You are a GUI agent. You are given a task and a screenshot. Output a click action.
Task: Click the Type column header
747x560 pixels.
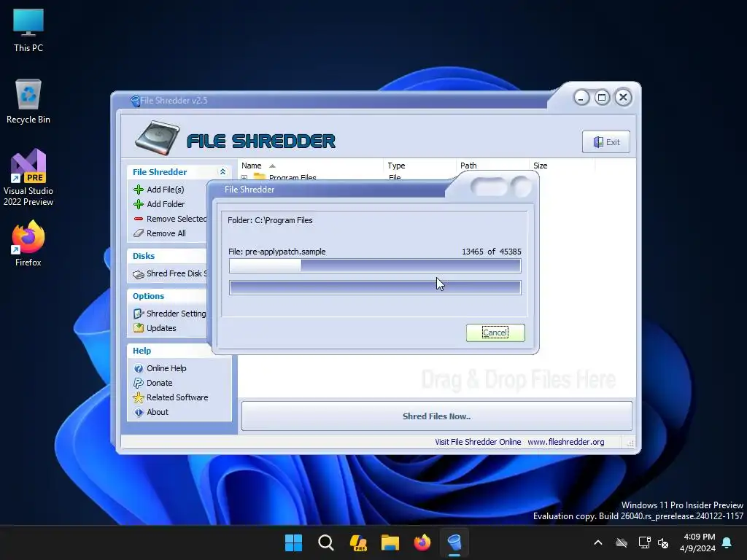tap(419, 166)
